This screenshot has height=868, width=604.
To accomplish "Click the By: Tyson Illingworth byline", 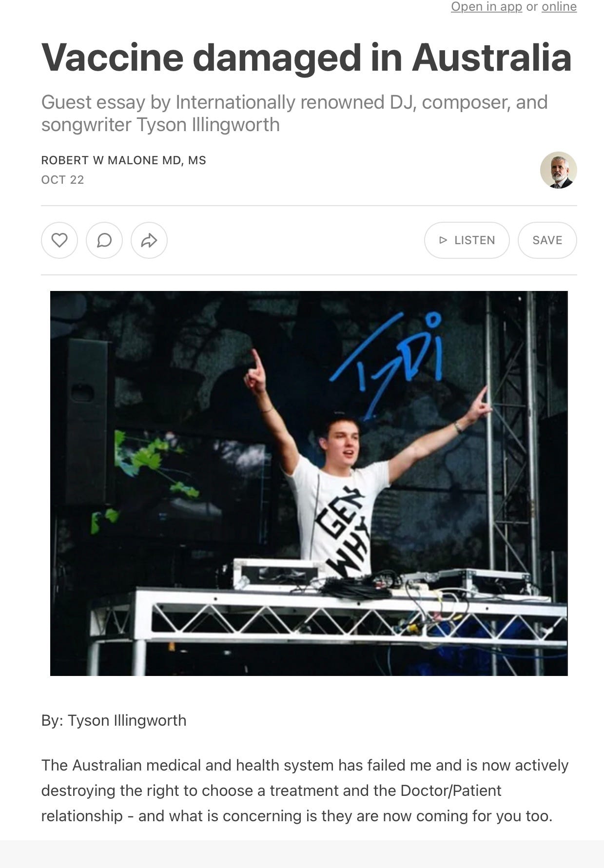I will coord(114,720).
